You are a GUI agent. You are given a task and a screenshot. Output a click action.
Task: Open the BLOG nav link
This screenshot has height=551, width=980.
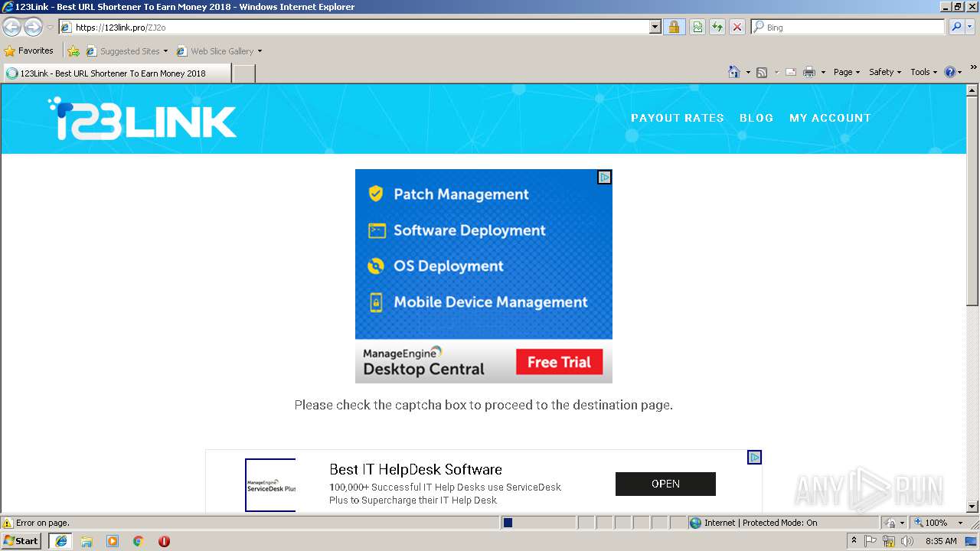[756, 118]
